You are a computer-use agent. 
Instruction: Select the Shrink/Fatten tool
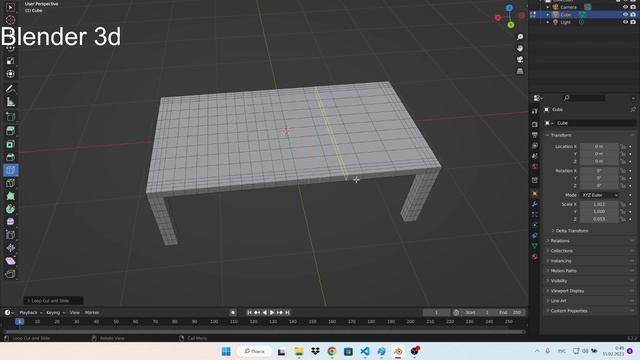tap(11, 248)
